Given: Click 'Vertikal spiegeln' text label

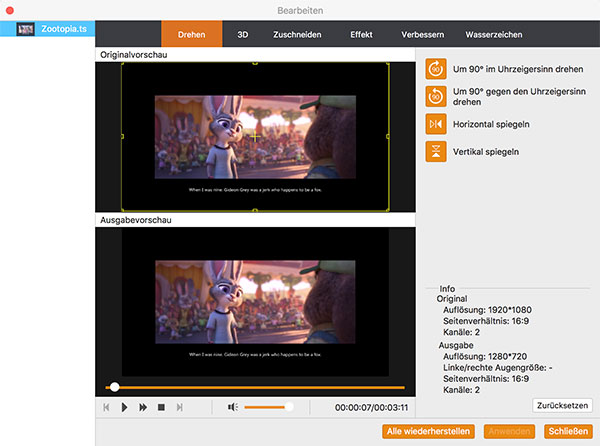Looking at the screenshot, I should 486,152.
